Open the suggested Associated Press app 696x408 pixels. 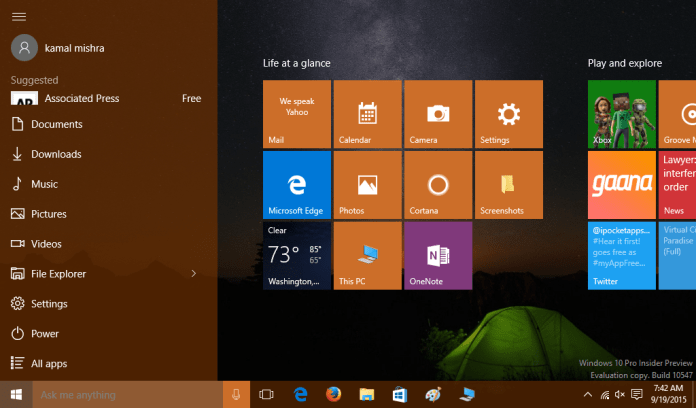(106, 98)
